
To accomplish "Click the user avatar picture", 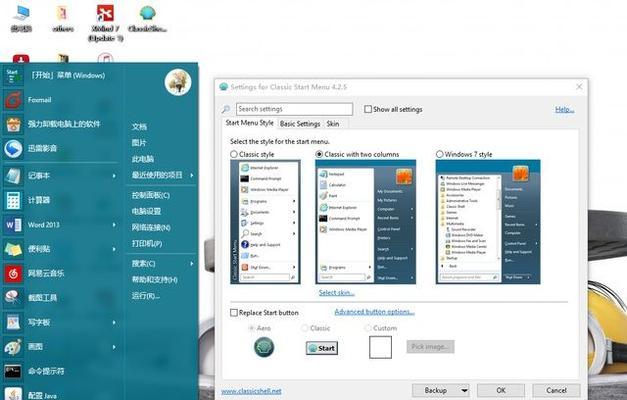I will (x=178, y=82).
